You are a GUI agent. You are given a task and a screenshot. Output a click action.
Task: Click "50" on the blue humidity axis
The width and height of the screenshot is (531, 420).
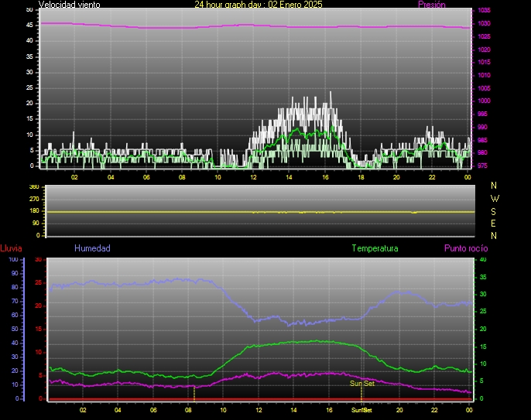[15, 330]
